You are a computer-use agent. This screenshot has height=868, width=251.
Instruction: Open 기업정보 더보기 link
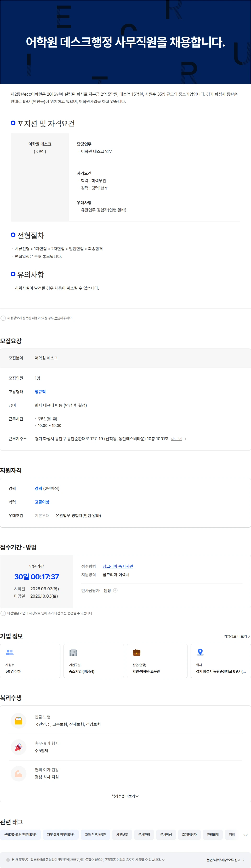(237, 636)
